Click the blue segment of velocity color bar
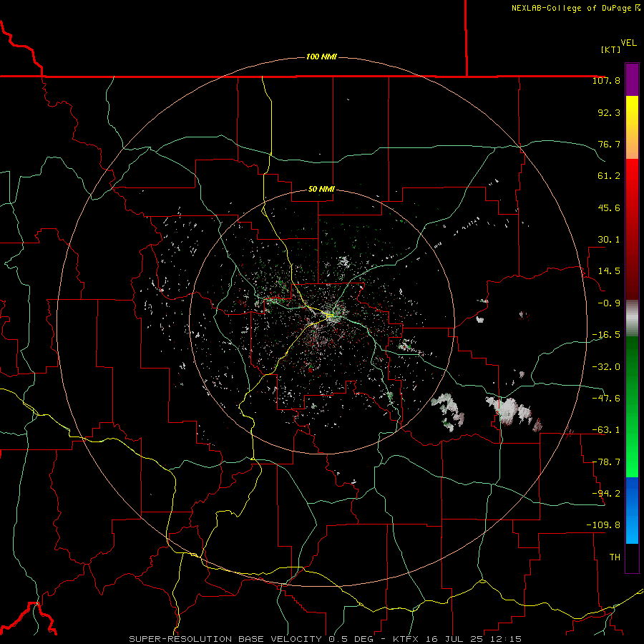The image size is (644, 644). 632,510
